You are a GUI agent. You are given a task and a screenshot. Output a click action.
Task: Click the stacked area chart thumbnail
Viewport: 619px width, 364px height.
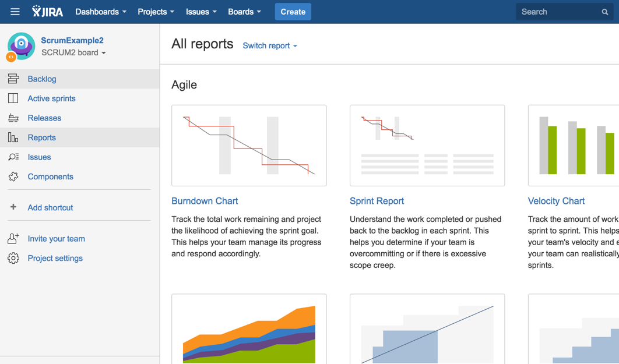tap(249, 329)
